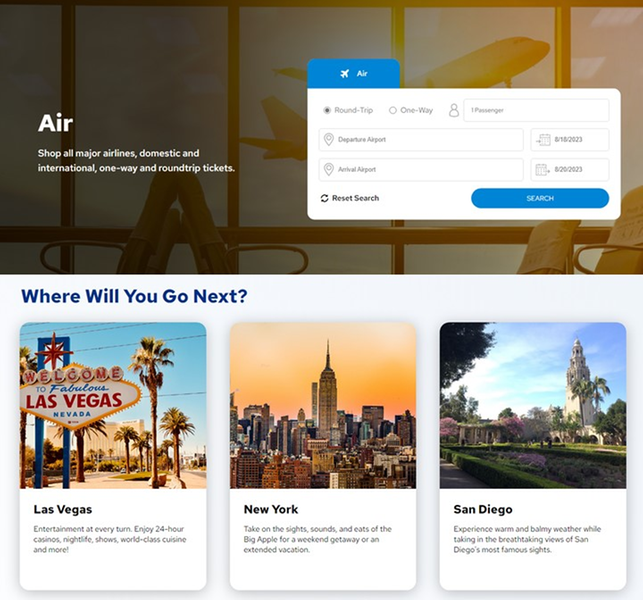
Task: Select the Round-Trip radio button
Action: click(x=327, y=110)
